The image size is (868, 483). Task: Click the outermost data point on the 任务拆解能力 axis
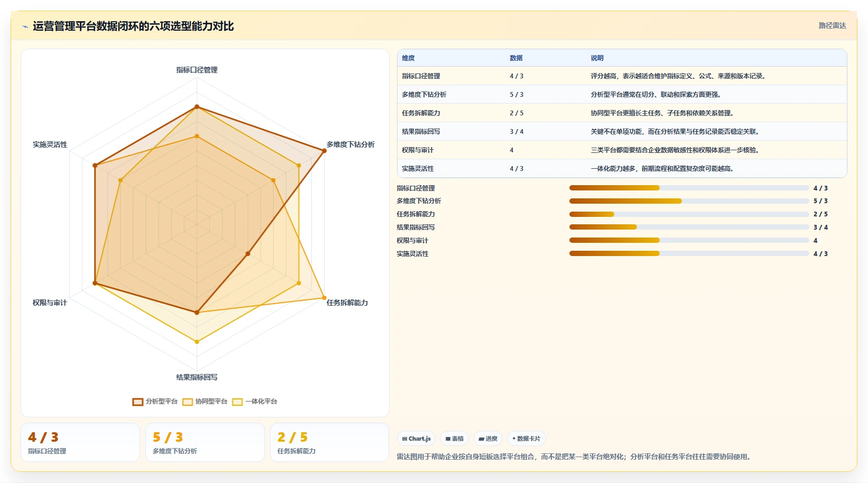coord(324,298)
